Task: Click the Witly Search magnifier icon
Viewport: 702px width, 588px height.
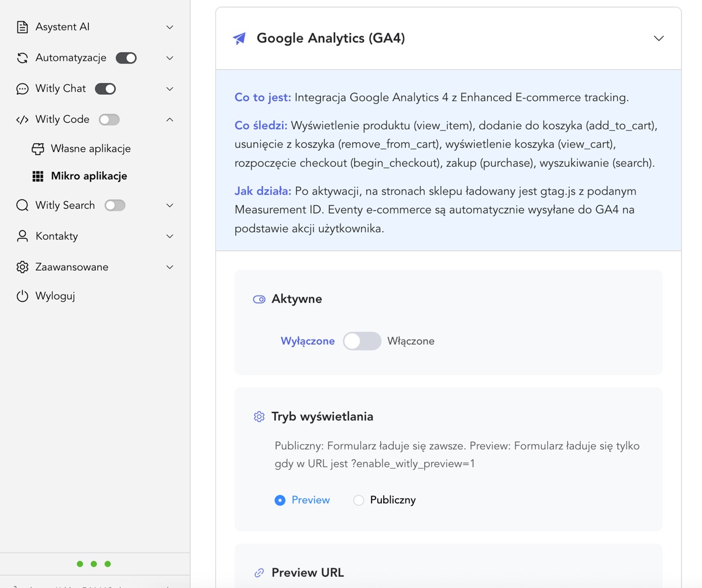Action: 22,205
